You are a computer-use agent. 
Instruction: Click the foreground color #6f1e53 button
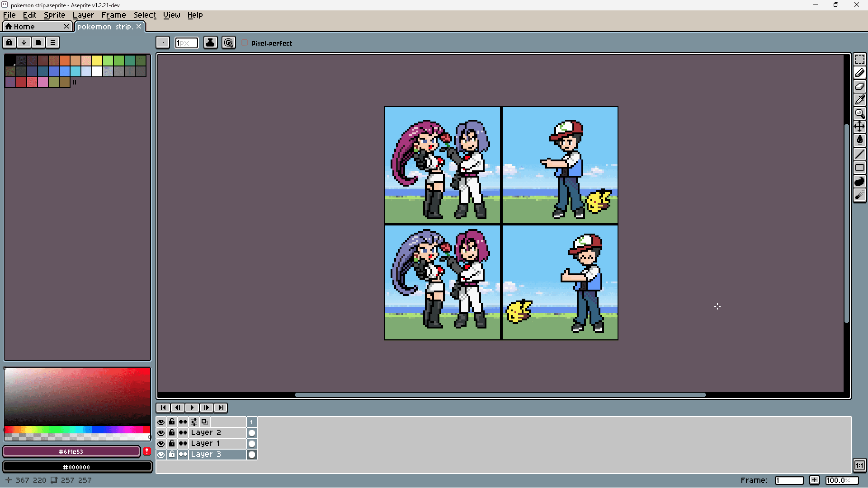[x=71, y=451]
